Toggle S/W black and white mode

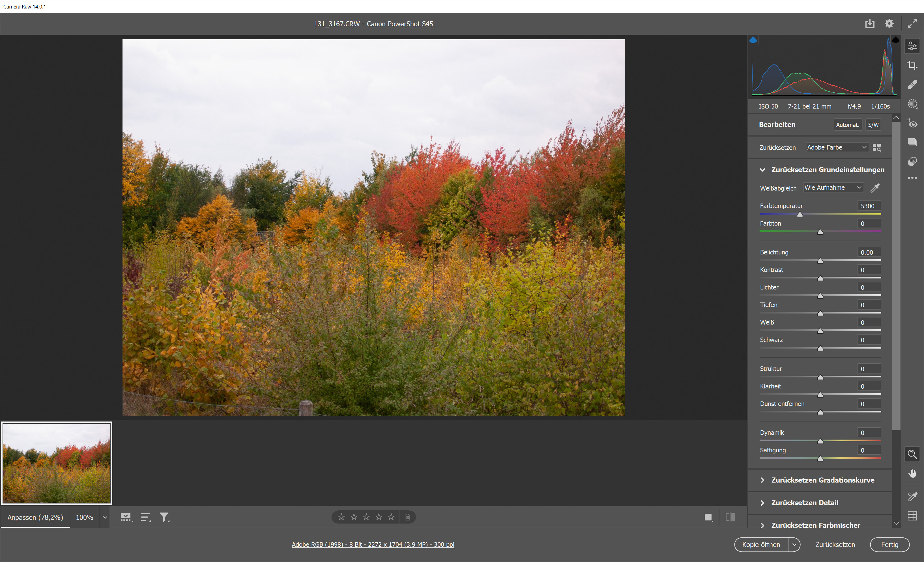point(873,125)
